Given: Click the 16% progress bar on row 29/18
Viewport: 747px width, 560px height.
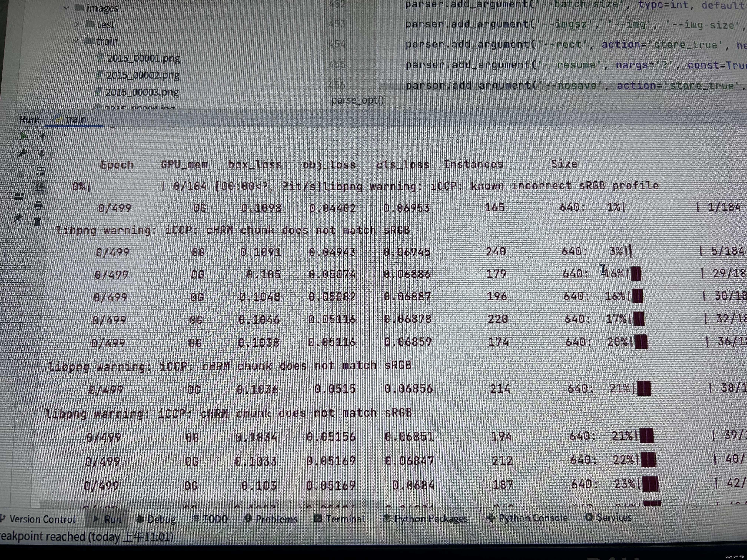Looking at the screenshot, I should 636,273.
